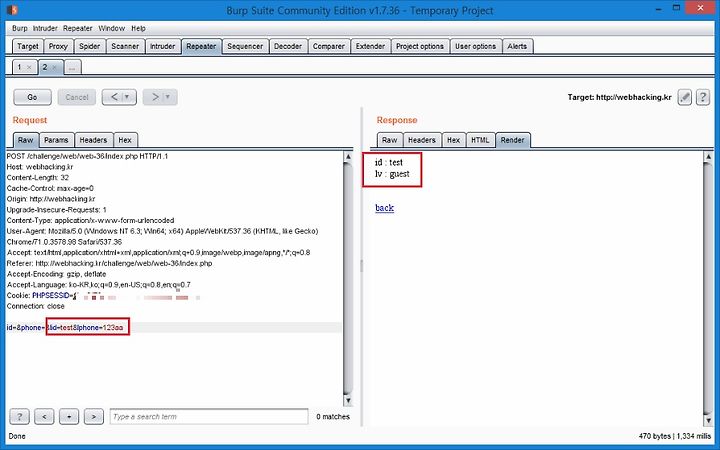
Task: Switch to the Proxy tab
Action: click(x=58, y=46)
